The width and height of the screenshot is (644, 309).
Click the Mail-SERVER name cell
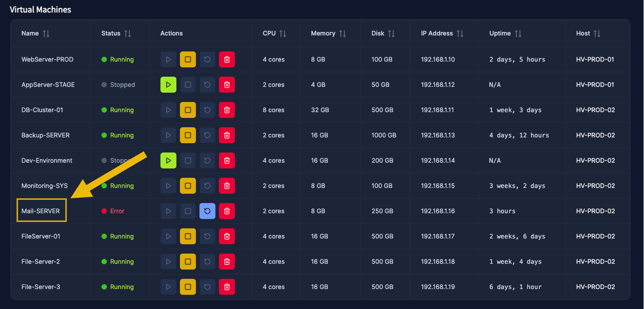pos(41,211)
